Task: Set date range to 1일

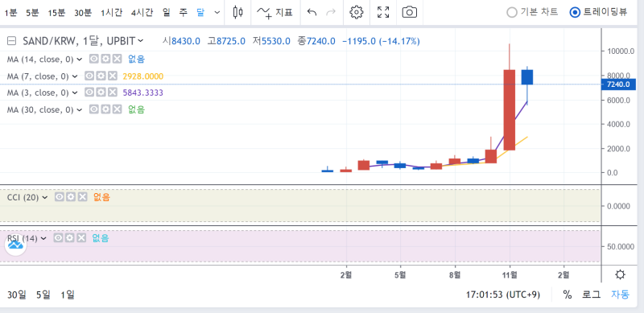Action: (x=68, y=294)
